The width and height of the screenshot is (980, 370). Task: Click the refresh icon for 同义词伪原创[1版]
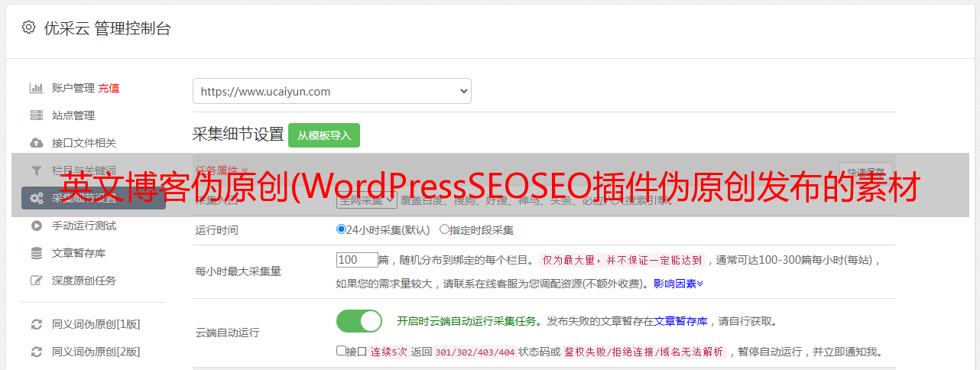(x=36, y=324)
